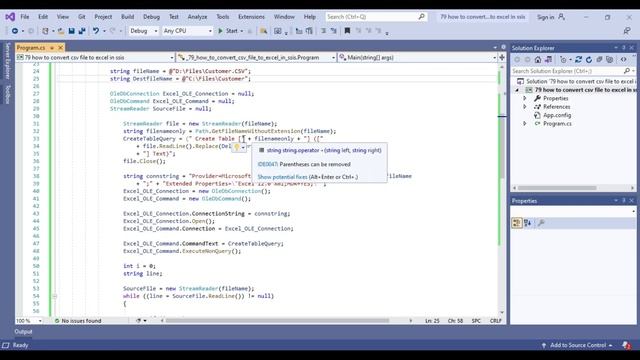Click the Start debugging button
The height and width of the screenshot is (360, 640).
[x=228, y=31]
